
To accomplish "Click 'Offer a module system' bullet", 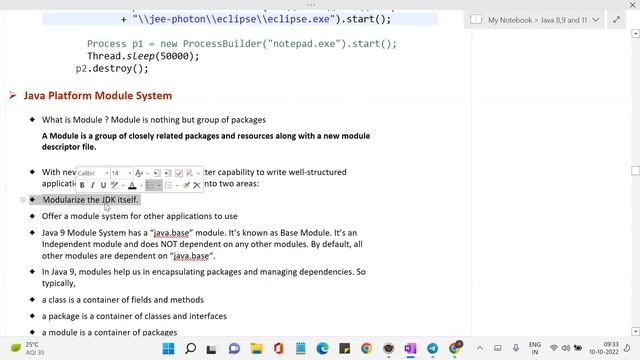I will (x=140, y=216).
